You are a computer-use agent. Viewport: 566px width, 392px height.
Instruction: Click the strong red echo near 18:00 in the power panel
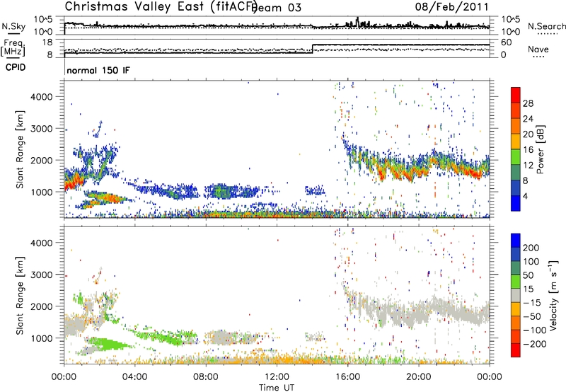tap(382, 173)
